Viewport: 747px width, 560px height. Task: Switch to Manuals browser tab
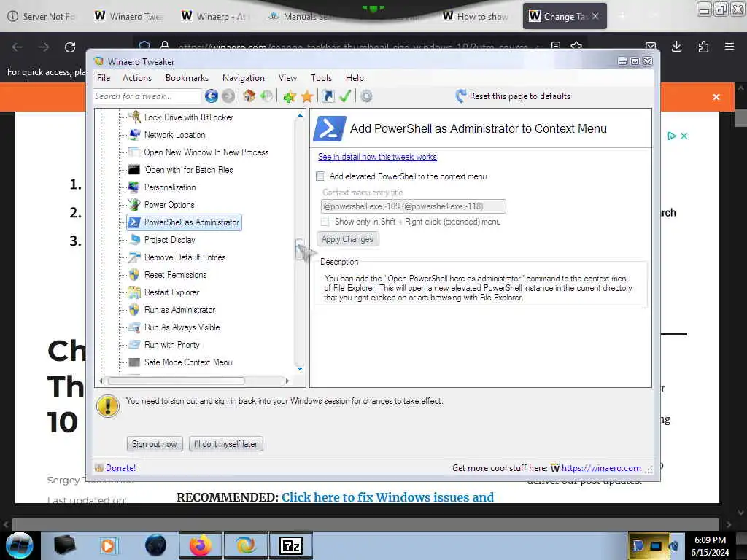299,17
